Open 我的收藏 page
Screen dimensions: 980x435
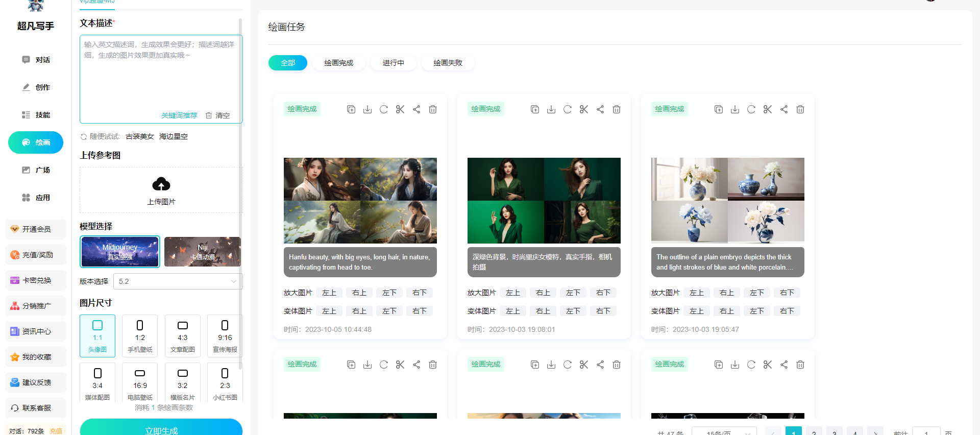[36, 357]
